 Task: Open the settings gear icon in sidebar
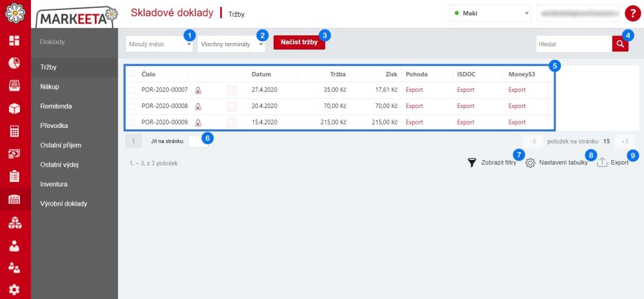tap(14, 291)
